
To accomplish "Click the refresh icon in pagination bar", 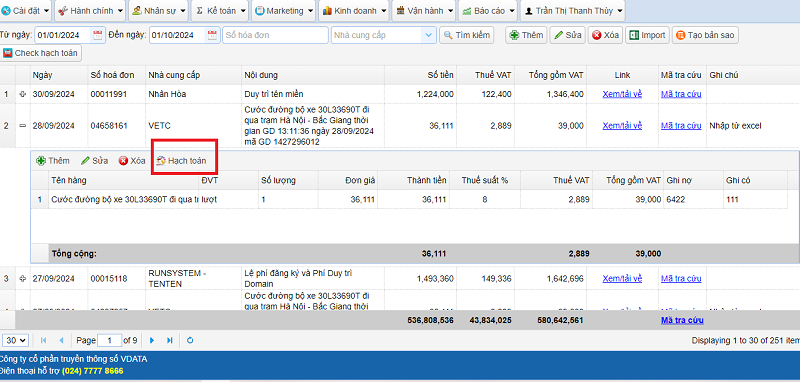I will pyautogui.click(x=190, y=340).
